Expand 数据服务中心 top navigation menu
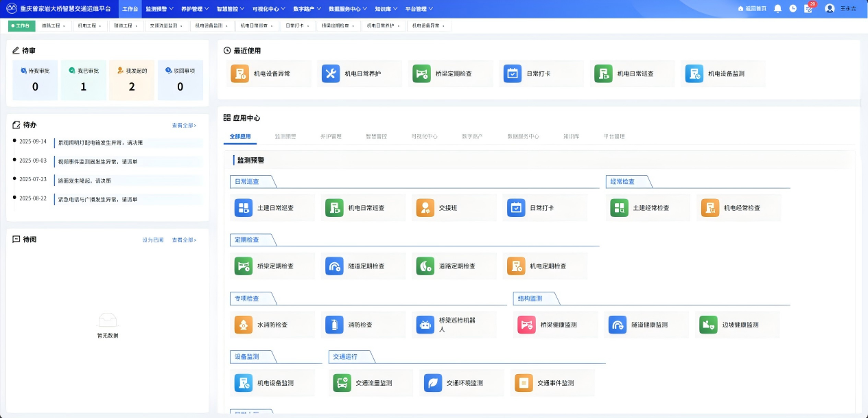 click(x=347, y=9)
